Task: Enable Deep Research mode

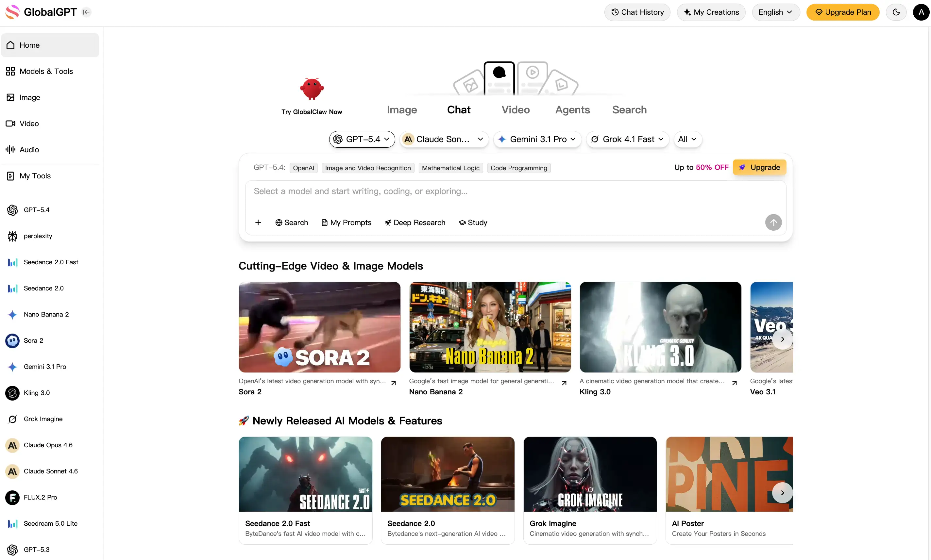Action: (x=415, y=222)
